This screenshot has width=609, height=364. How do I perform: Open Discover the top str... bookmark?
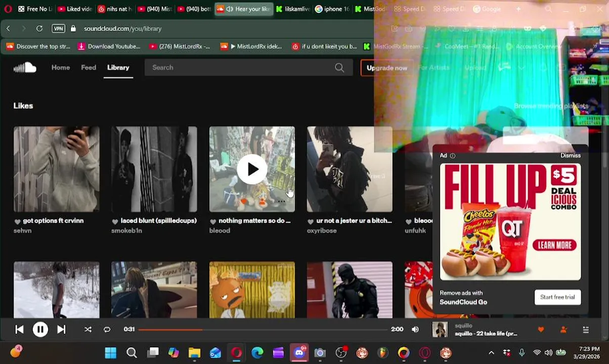point(38,47)
